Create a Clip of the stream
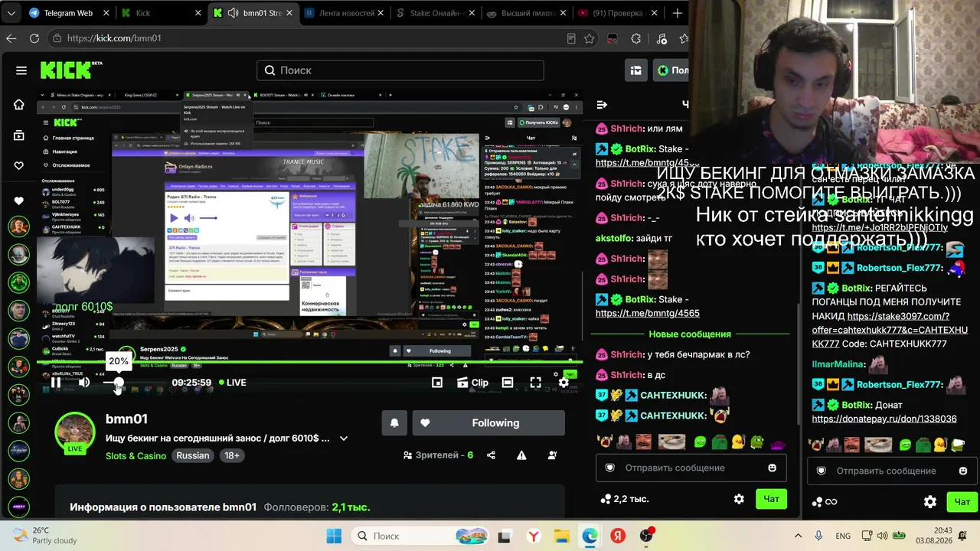This screenshot has width=980, height=551. [x=472, y=383]
